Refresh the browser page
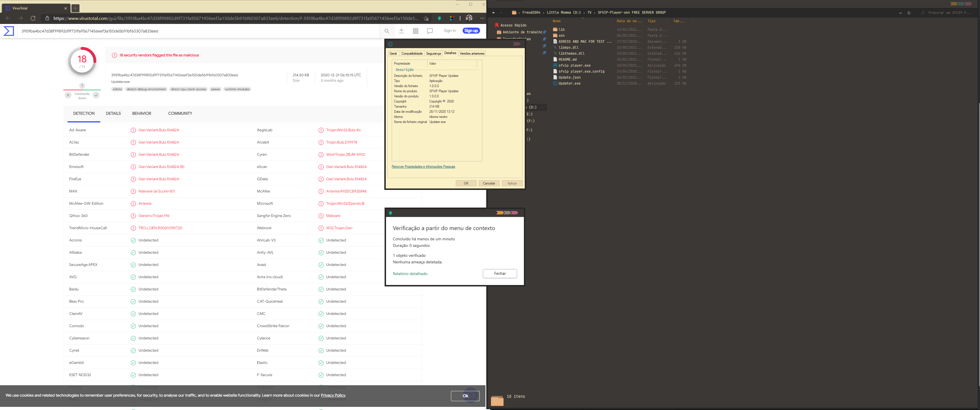The image size is (980, 410). [x=33, y=18]
